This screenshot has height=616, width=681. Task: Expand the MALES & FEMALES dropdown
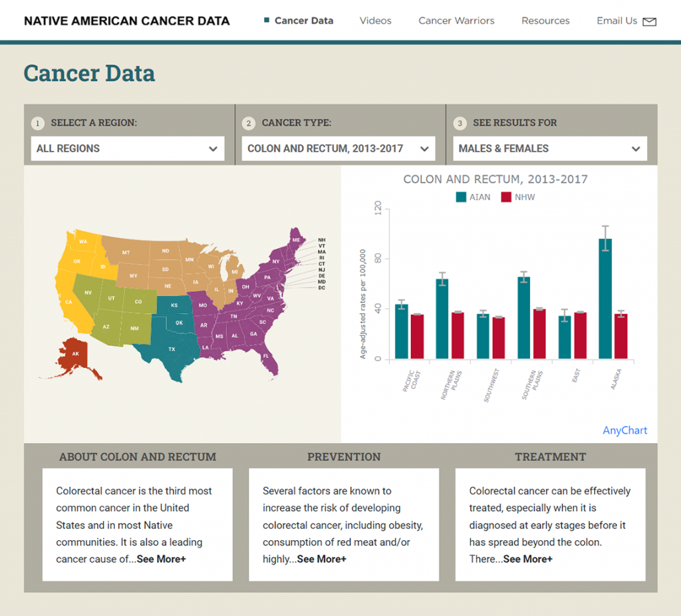point(550,148)
